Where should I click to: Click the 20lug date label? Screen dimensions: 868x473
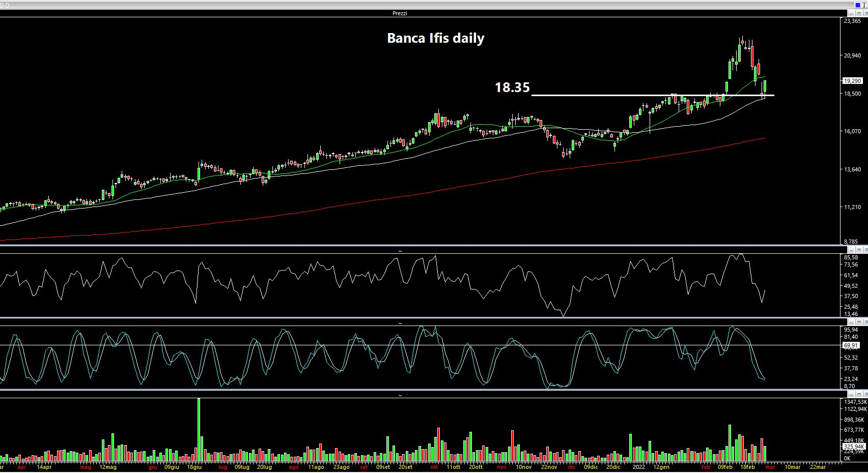click(x=264, y=467)
